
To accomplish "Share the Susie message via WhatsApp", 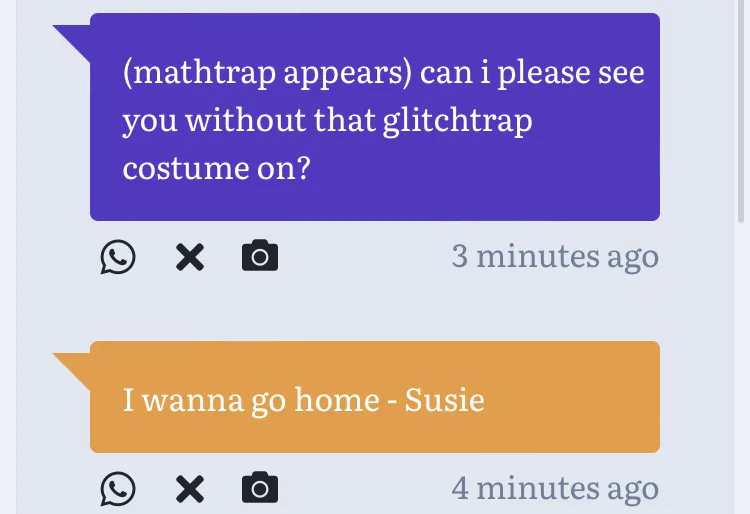I will (x=118, y=488).
